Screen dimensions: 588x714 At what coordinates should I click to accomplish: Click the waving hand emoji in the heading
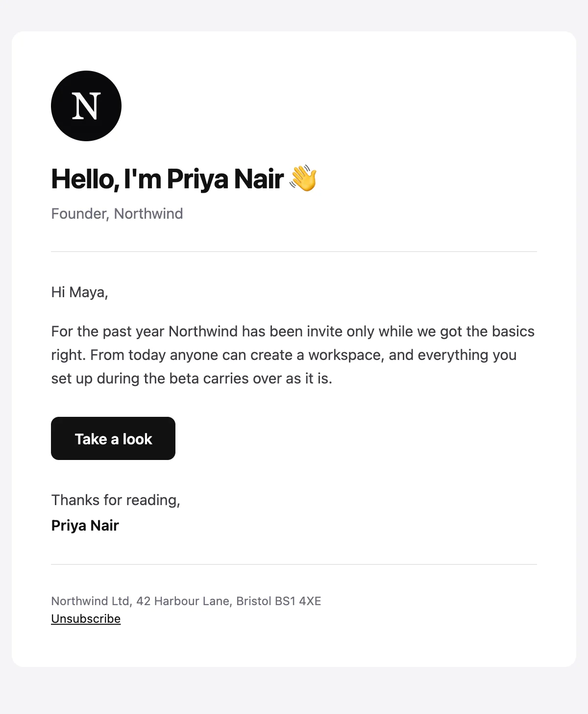click(x=303, y=178)
